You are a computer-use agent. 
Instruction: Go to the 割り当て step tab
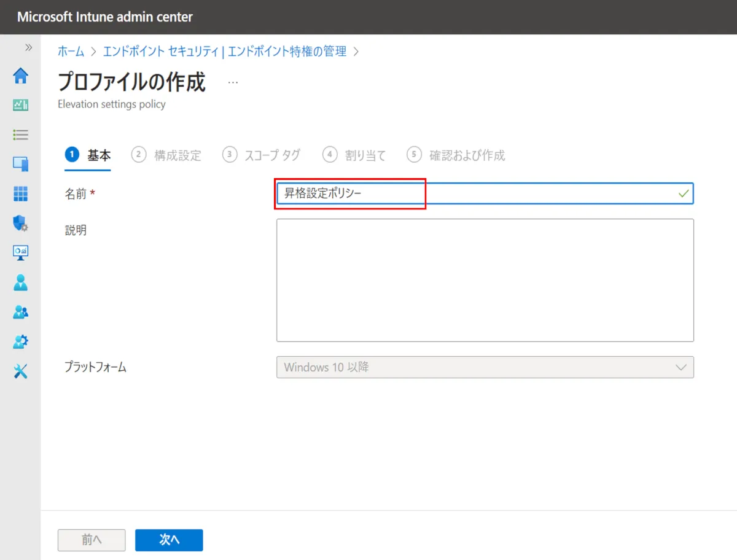(x=354, y=155)
